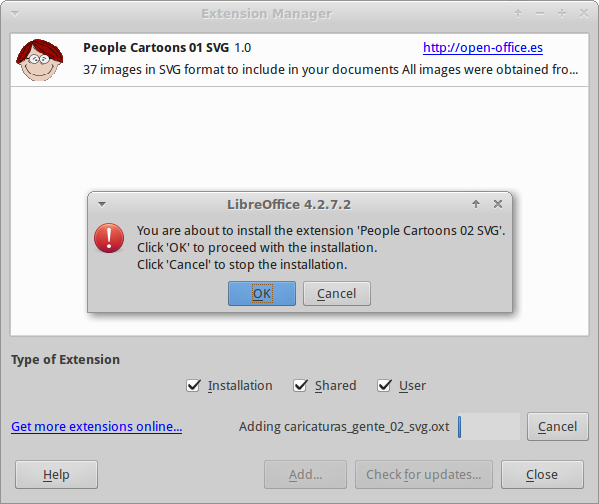Cancel the extension install in the dialog

337,293
